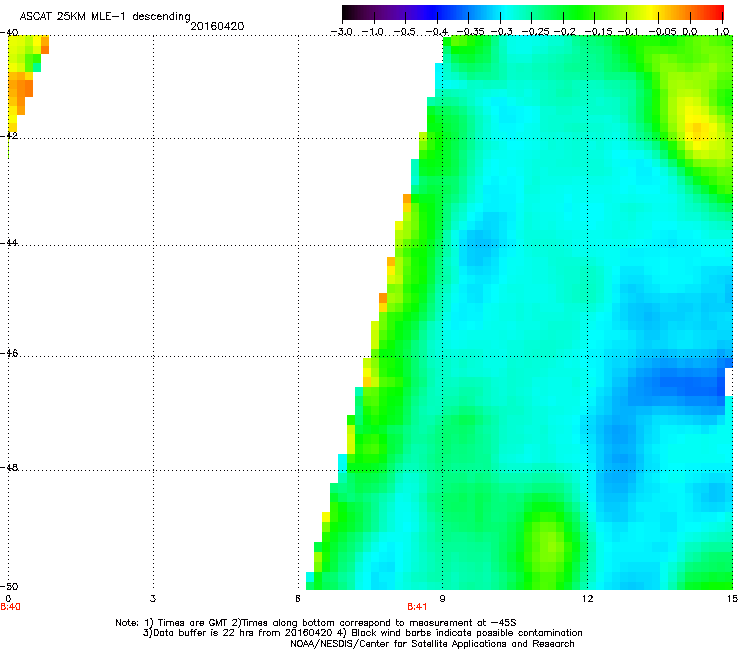Click the longitude label "3" on the bottom axis
This screenshot has height=650, width=740.
[153, 599]
